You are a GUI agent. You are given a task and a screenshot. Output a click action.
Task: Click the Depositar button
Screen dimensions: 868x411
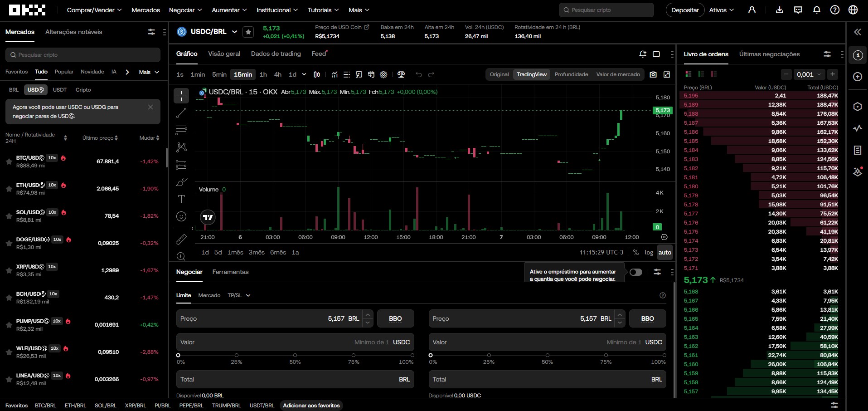[685, 10]
